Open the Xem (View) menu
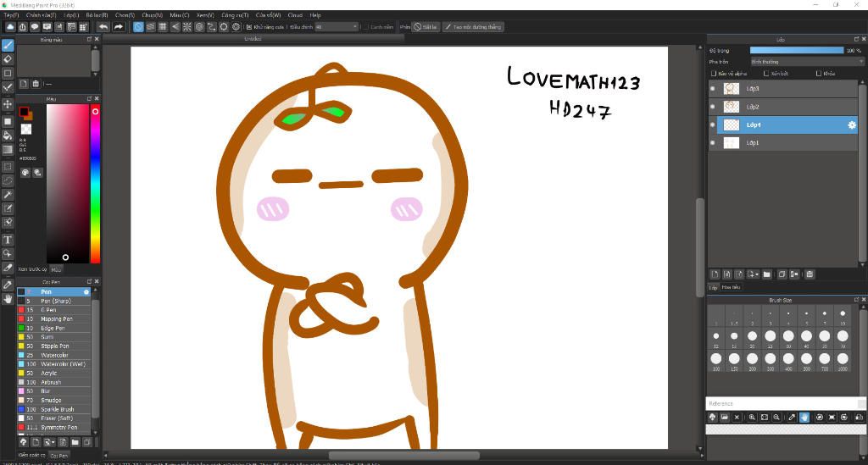 click(x=205, y=15)
